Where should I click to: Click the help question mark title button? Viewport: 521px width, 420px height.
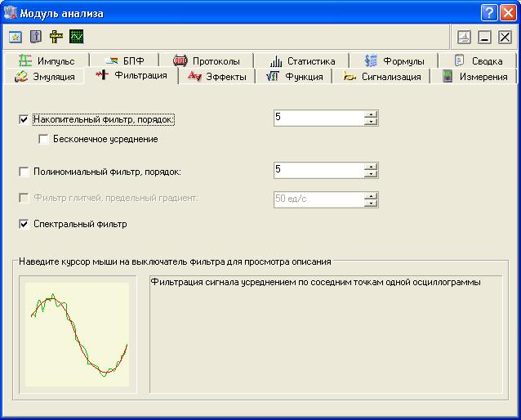pyautogui.click(x=489, y=13)
